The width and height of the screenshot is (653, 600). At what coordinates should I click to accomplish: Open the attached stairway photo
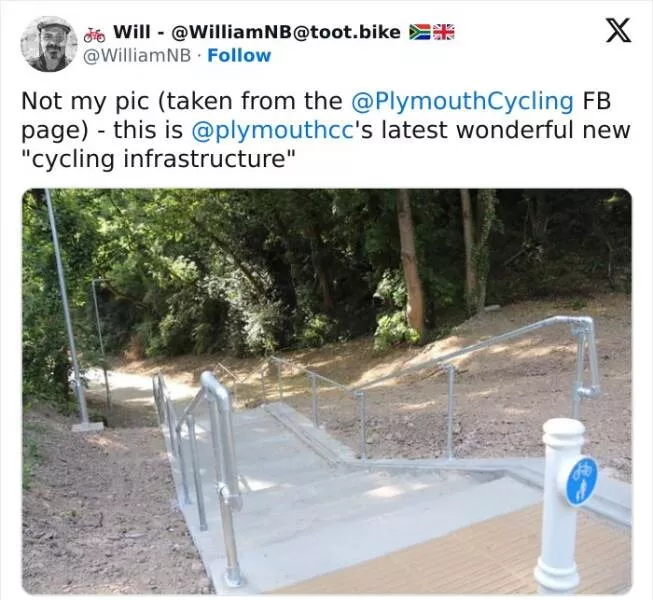[326, 390]
